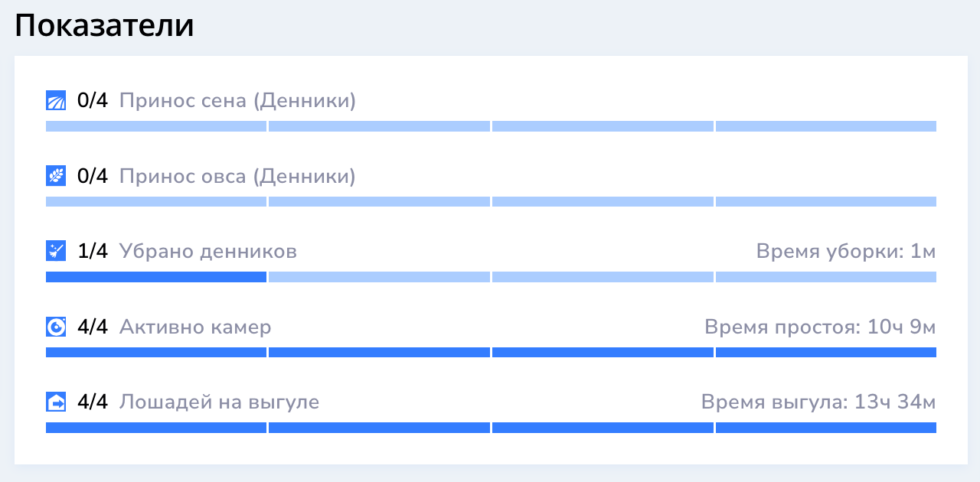
Task: Click the hay delivery icon
Action: [x=56, y=100]
